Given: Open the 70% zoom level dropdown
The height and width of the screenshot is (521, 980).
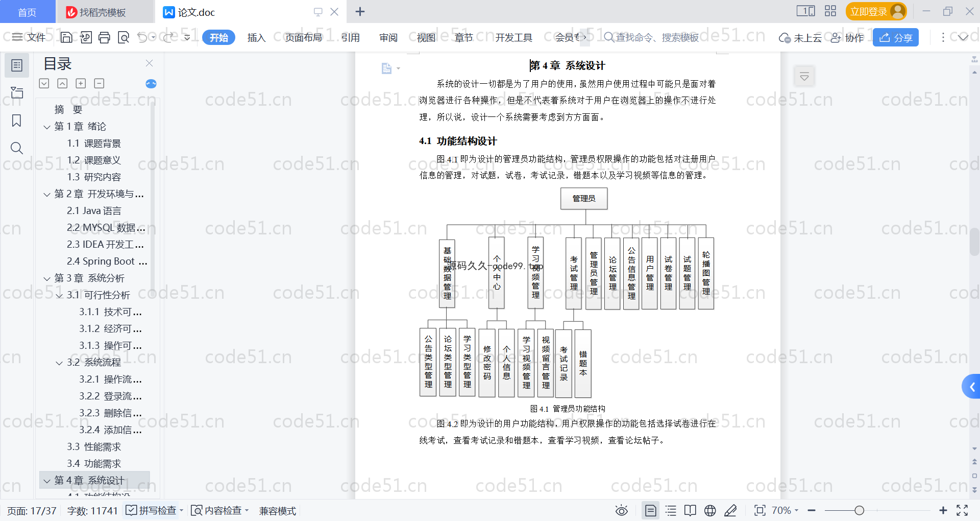Looking at the screenshot, I should point(785,510).
